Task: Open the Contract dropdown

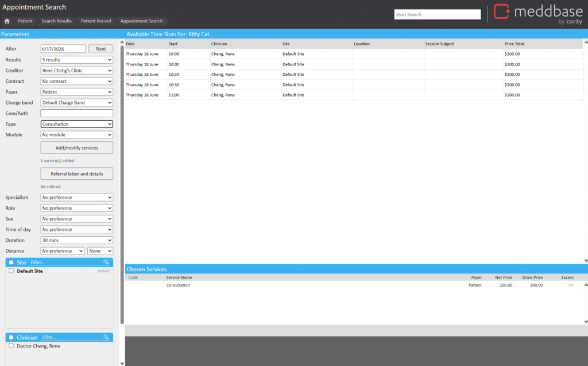Action: coord(76,81)
